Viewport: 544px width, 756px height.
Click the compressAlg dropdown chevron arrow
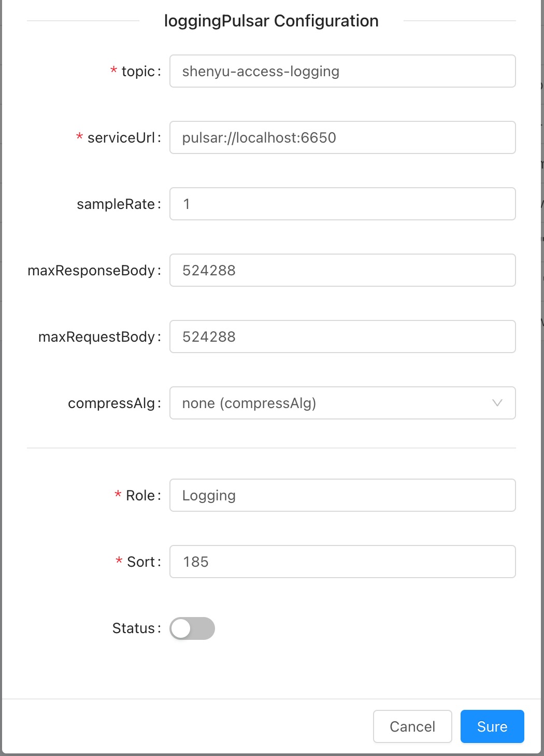pos(497,403)
